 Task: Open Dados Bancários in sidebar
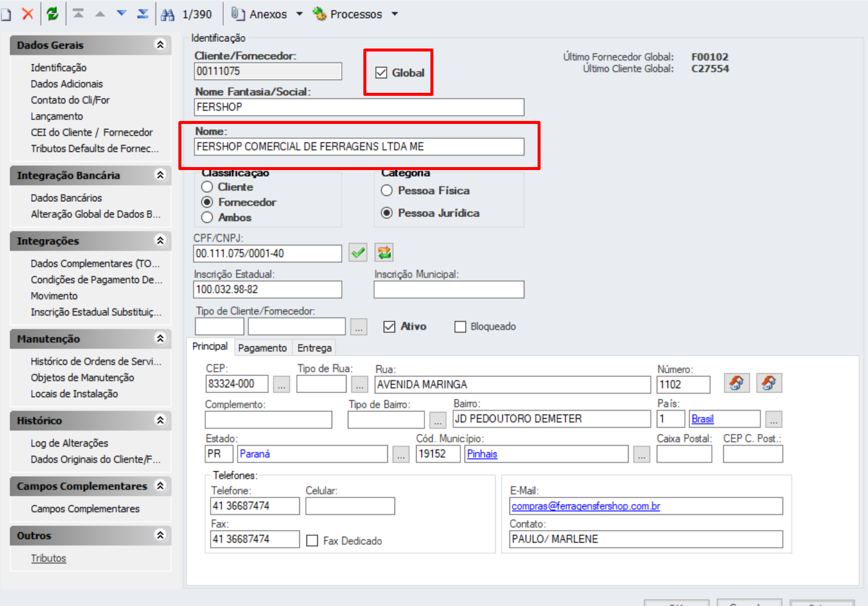(66, 198)
